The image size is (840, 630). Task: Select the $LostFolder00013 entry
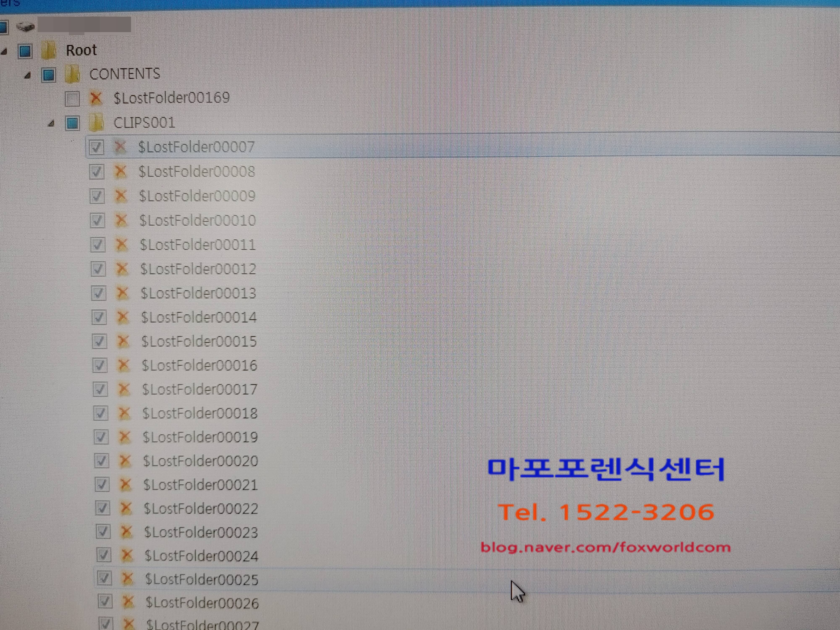tap(199, 293)
